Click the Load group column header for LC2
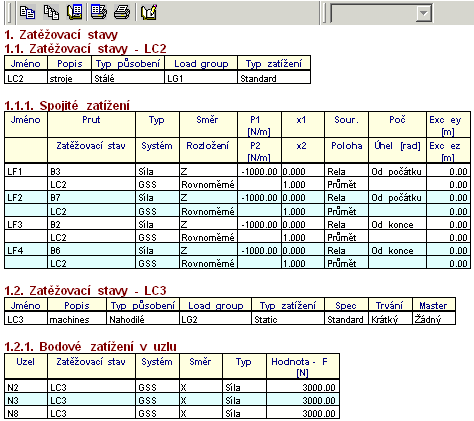This screenshot has height=421, width=474. pyautogui.click(x=201, y=63)
